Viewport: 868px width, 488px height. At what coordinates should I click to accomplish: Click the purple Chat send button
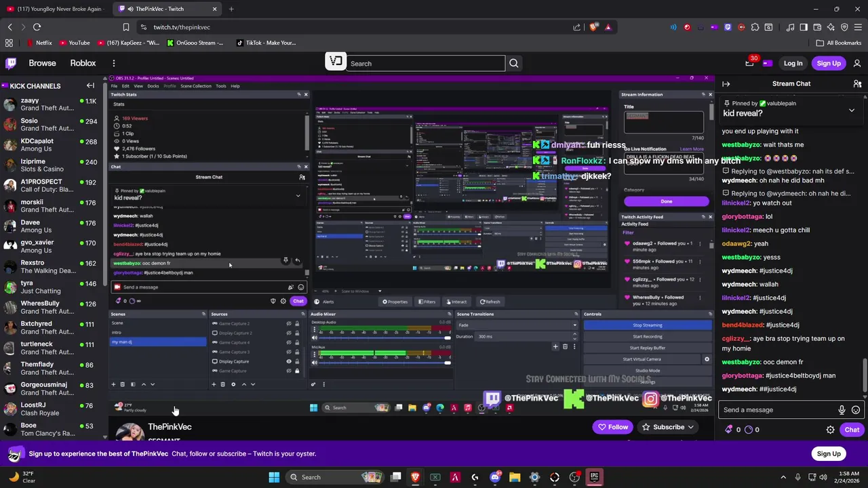(852, 429)
